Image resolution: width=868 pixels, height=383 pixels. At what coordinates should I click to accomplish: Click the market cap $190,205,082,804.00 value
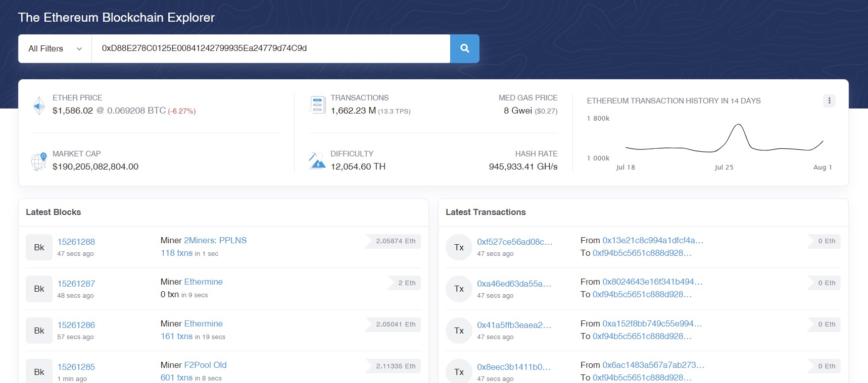click(95, 167)
